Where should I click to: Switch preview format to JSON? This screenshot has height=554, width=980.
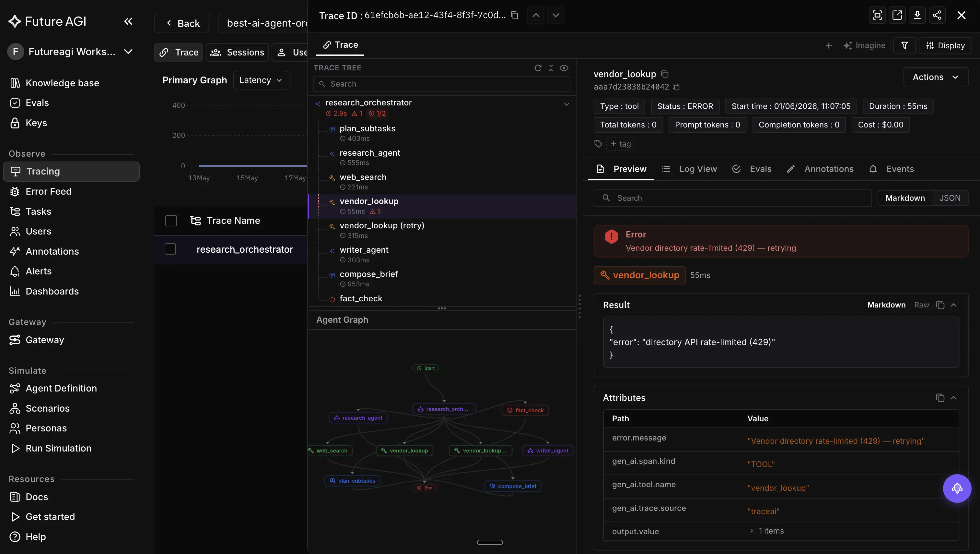point(950,198)
